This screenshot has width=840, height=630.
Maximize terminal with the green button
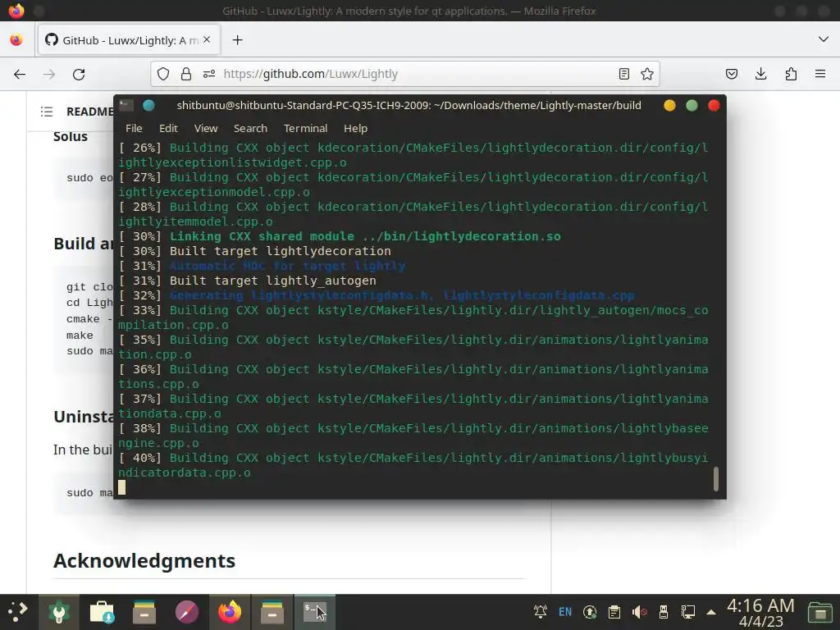692,106
